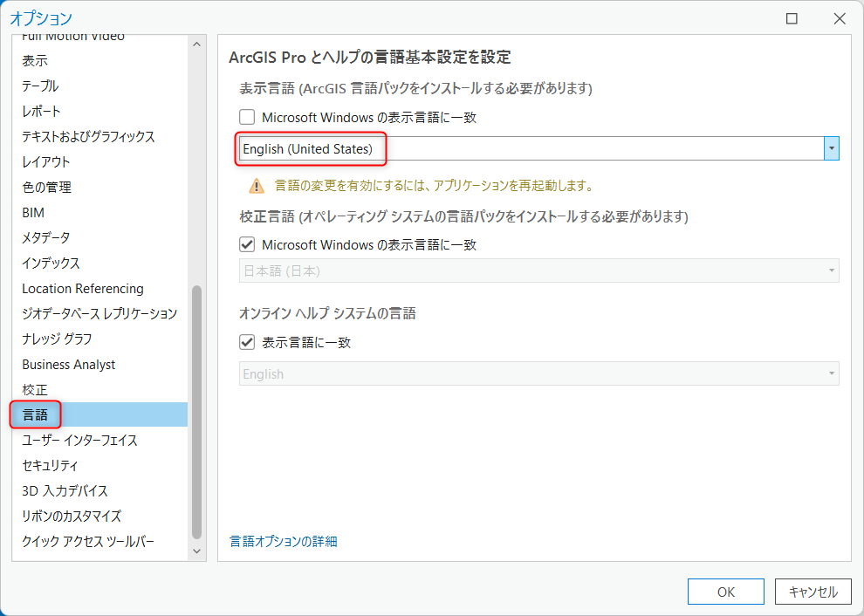Click the yellow warning icon about restarting
The width and height of the screenshot is (864, 616).
click(257, 186)
